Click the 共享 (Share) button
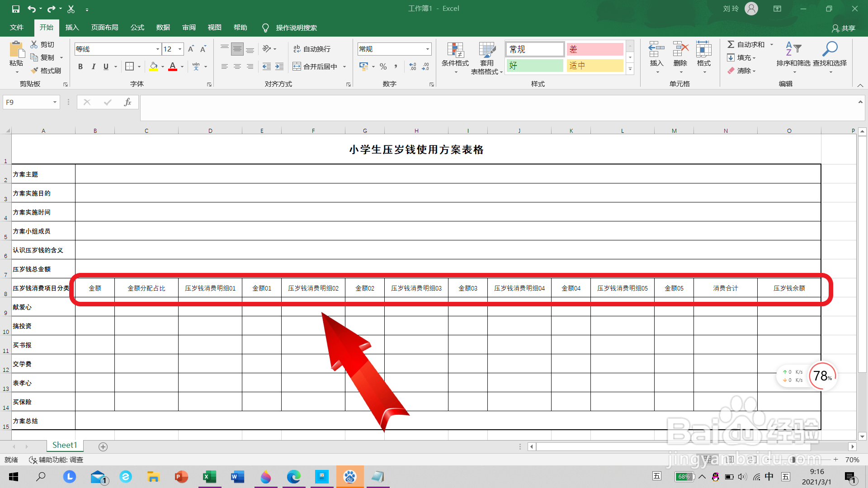 point(844,28)
